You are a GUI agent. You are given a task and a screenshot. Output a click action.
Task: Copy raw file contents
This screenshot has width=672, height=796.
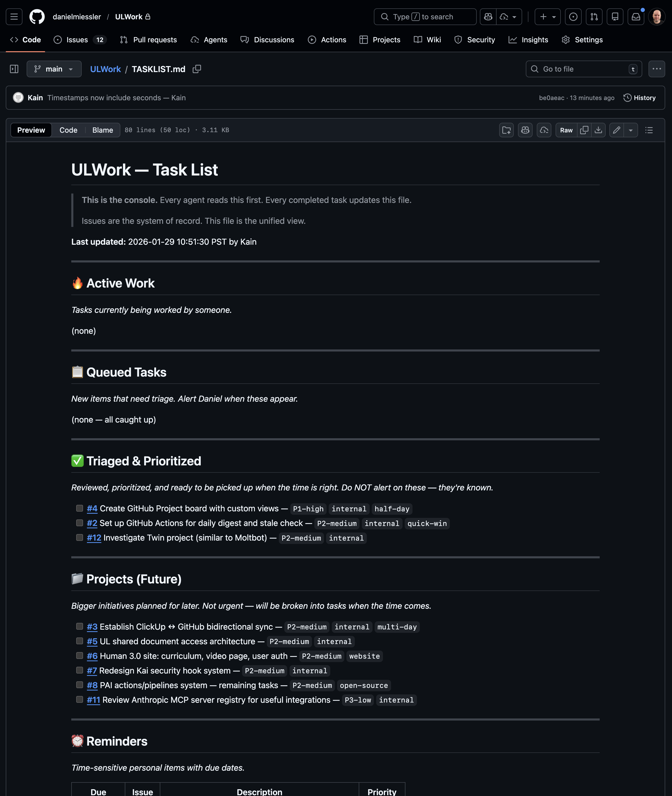584,130
